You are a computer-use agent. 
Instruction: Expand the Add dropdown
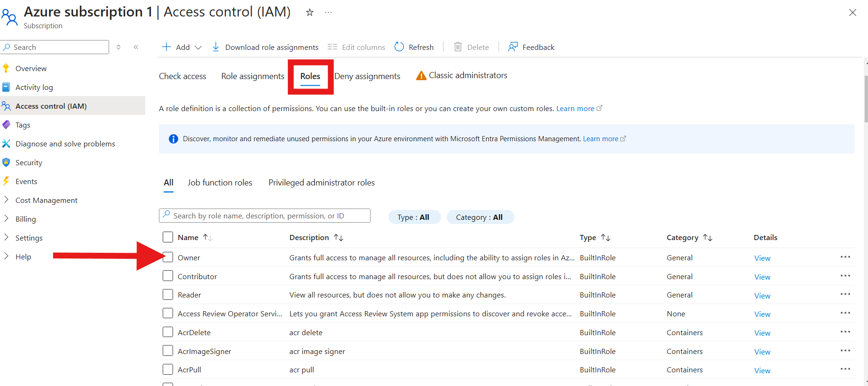point(182,47)
